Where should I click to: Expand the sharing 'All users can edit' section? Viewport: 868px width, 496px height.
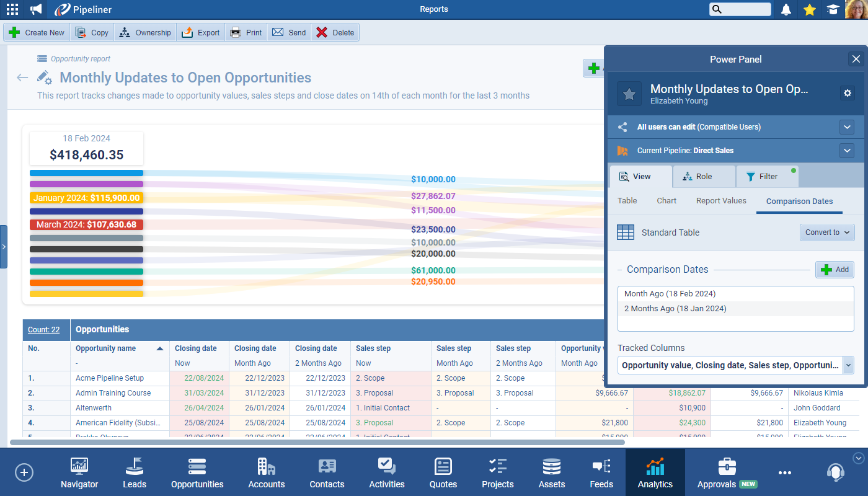click(x=847, y=127)
